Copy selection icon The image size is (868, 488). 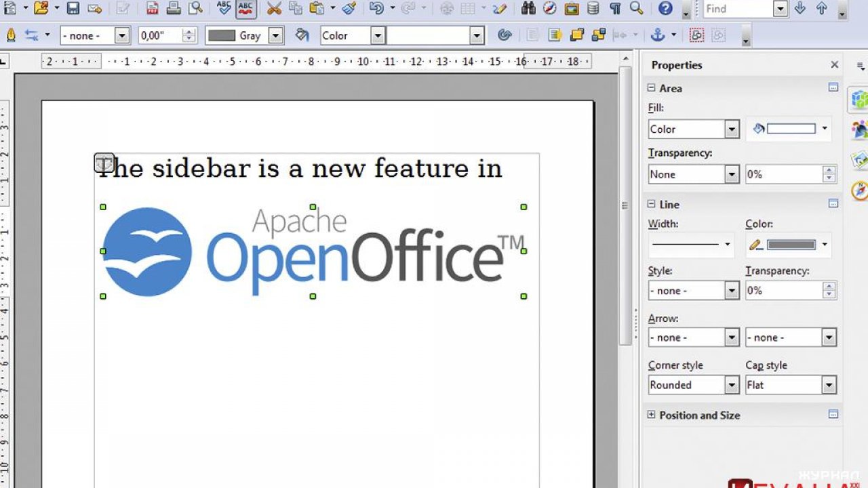[x=296, y=8]
